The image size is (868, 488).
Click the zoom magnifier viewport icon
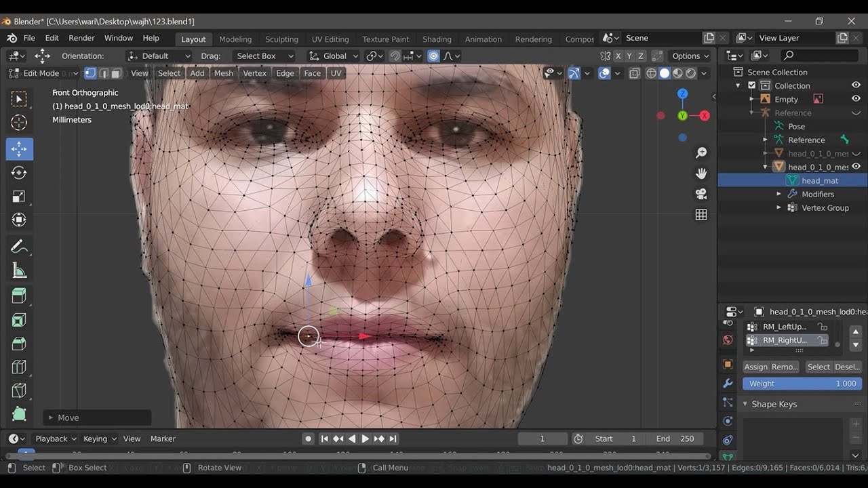pyautogui.click(x=701, y=153)
